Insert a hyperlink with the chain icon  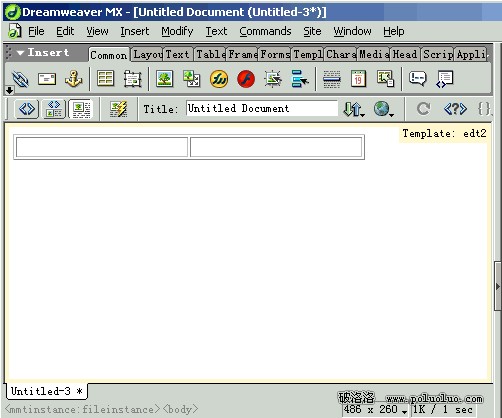tap(20, 79)
